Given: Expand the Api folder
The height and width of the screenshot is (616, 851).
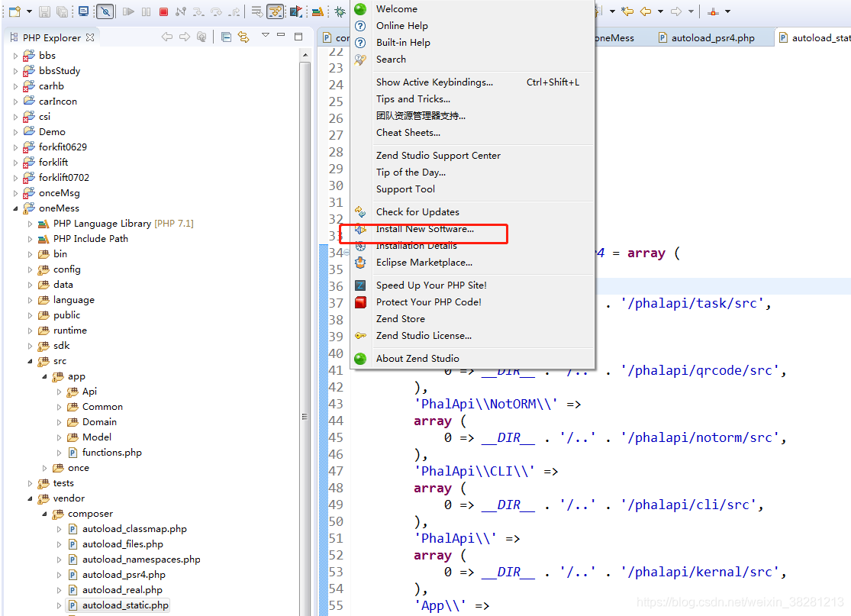Looking at the screenshot, I should 59,392.
